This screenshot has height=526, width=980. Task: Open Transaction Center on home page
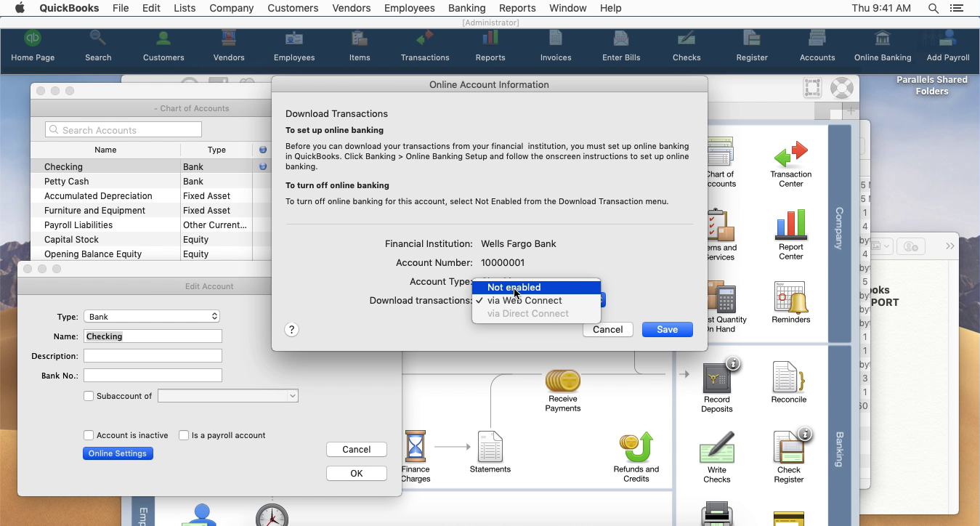click(x=790, y=164)
